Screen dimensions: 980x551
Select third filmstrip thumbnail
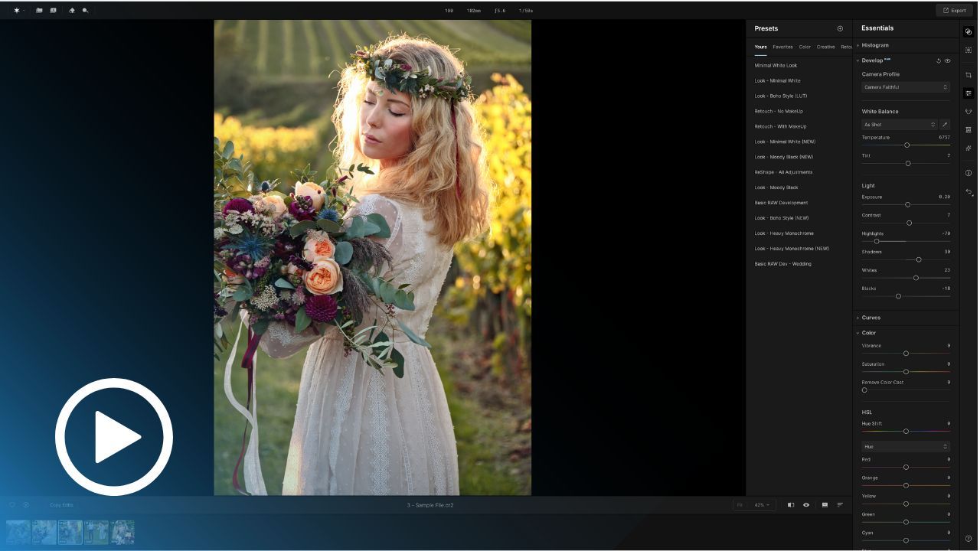coord(70,533)
